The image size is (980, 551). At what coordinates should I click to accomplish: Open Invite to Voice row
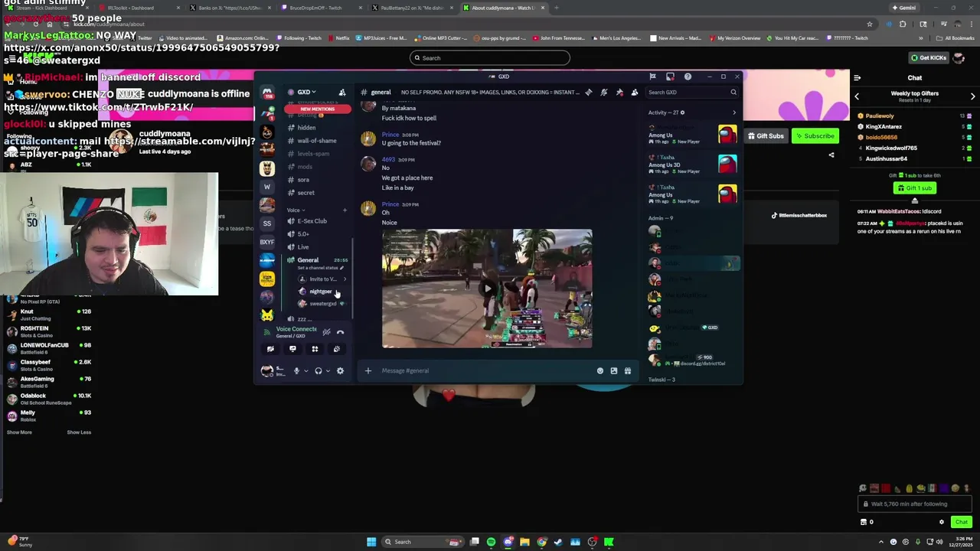322,279
